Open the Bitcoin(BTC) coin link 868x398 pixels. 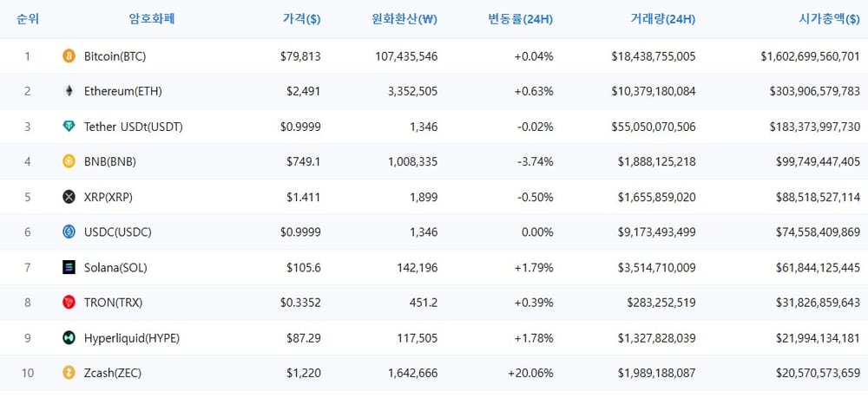click(115, 55)
